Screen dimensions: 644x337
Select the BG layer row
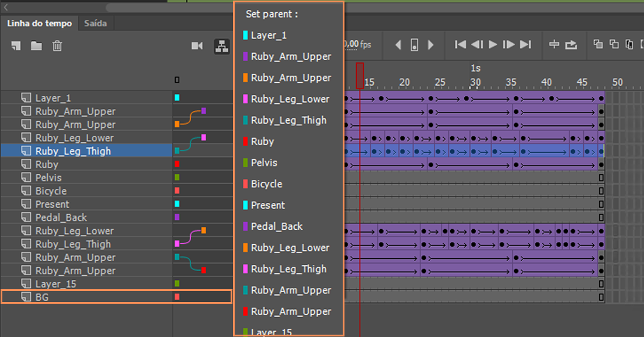coord(117,297)
